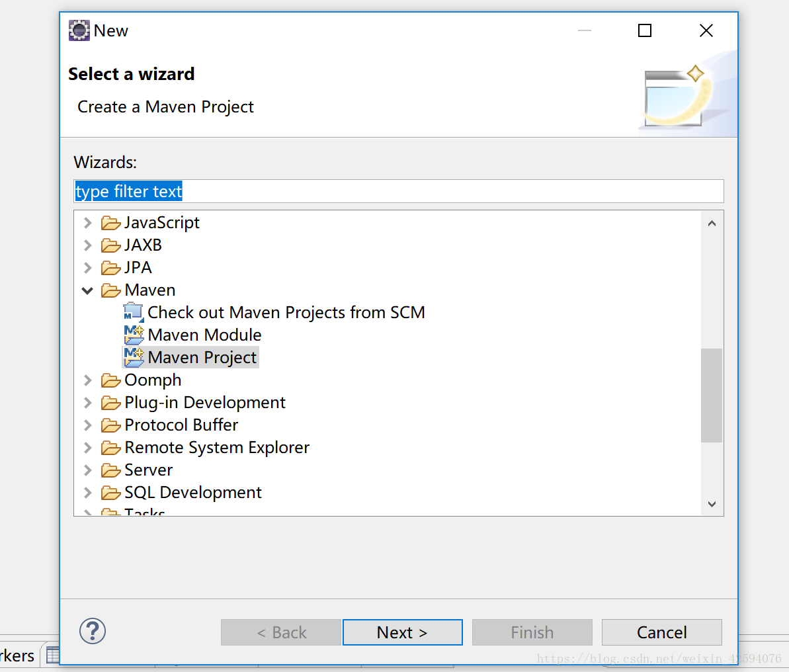This screenshot has width=789, height=672.
Task: Expand the Remote System Explorer category
Action: (x=87, y=448)
